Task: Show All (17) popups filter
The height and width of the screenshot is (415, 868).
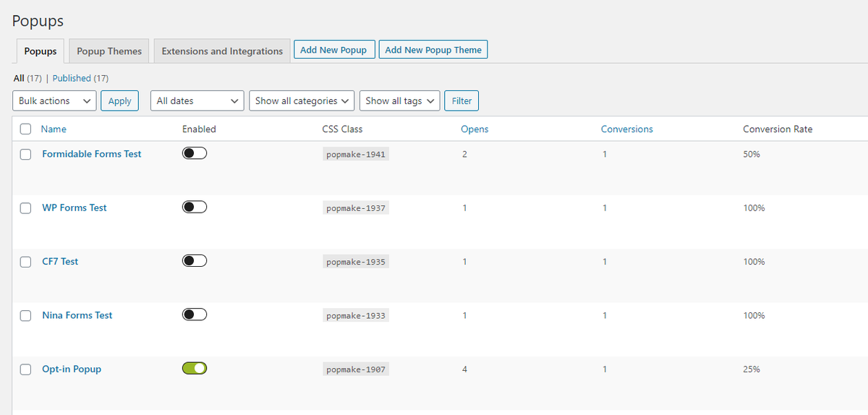Action: click(x=27, y=78)
